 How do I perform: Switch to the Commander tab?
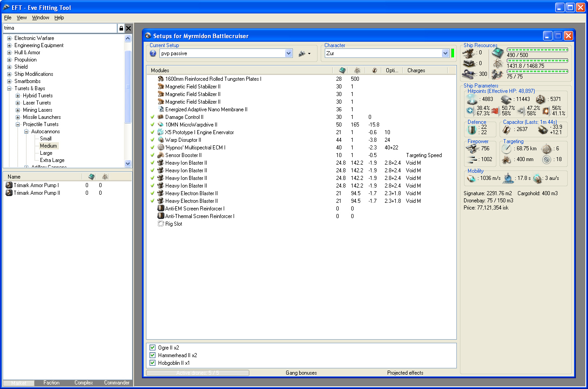(x=117, y=383)
